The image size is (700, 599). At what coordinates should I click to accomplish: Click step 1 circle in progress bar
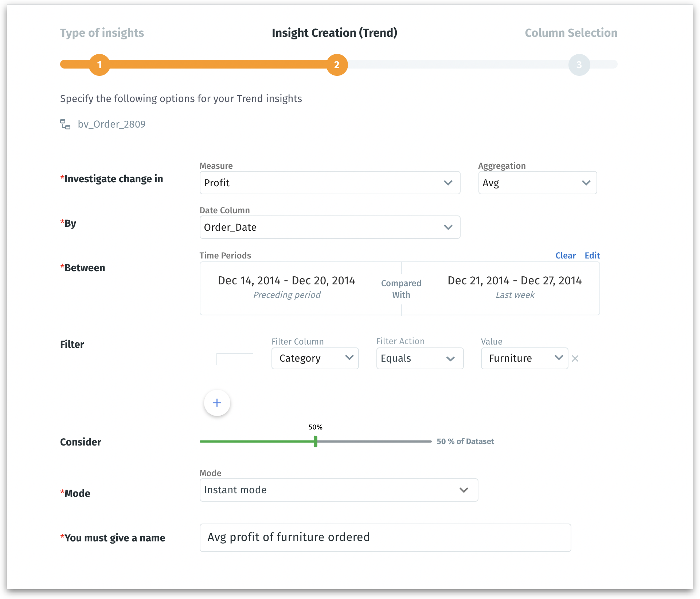pos(99,65)
